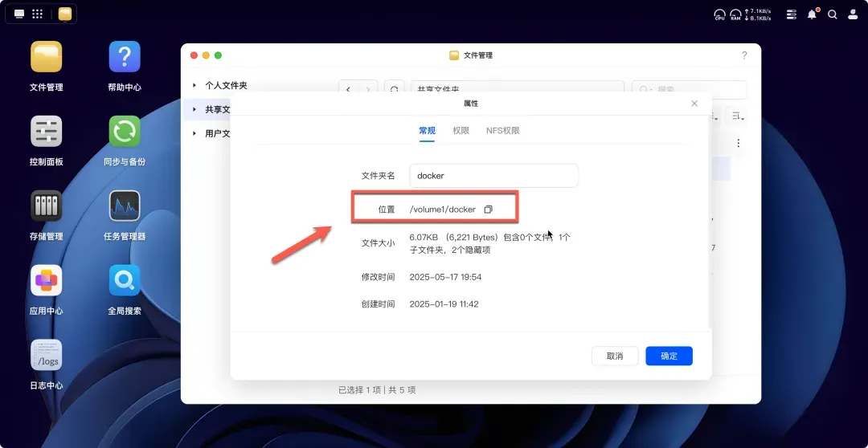Switch to the NFS权限 tab
868x448 pixels.
pos(502,131)
